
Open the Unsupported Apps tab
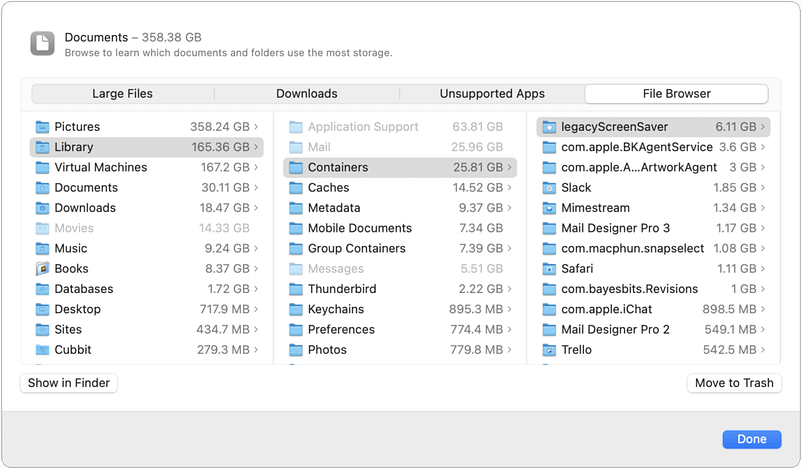click(x=492, y=94)
